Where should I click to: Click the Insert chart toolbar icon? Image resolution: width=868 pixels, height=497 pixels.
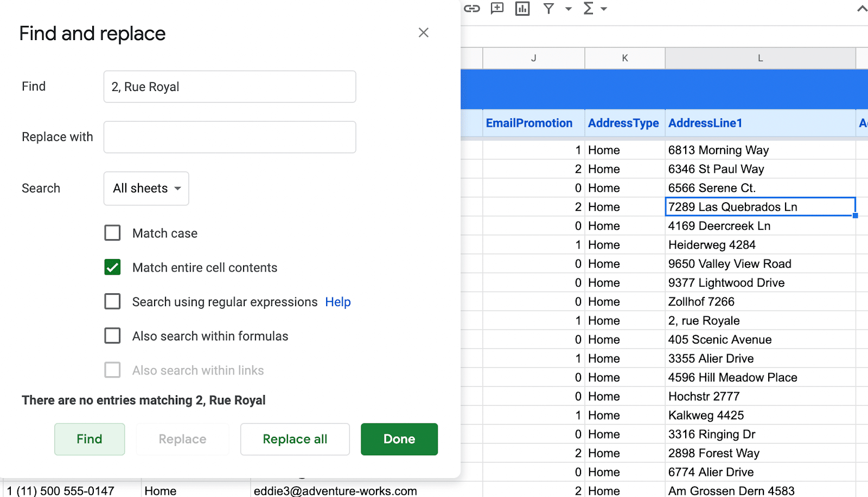tap(522, 8)
